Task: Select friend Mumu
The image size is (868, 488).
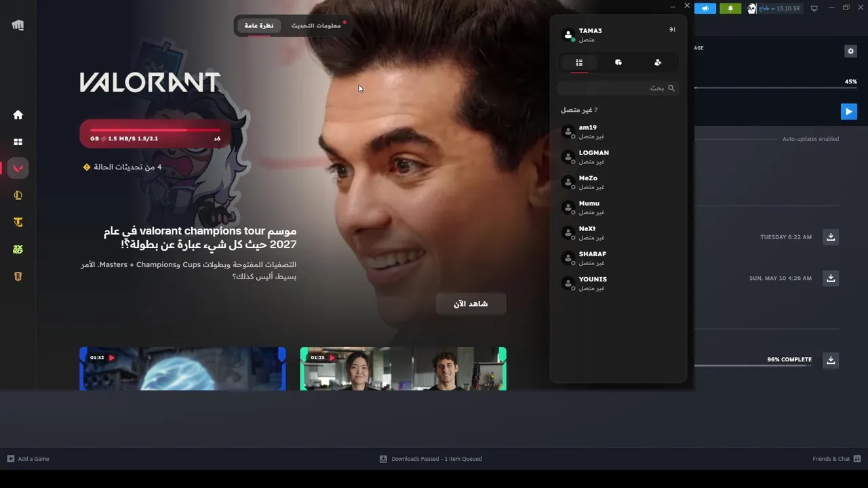Action: (618, 207)
